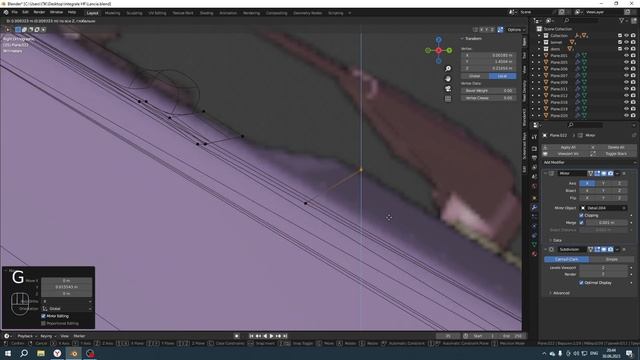640x360 pixels.
Task: Open the Render menu
Action: click(x=39, y=12)
